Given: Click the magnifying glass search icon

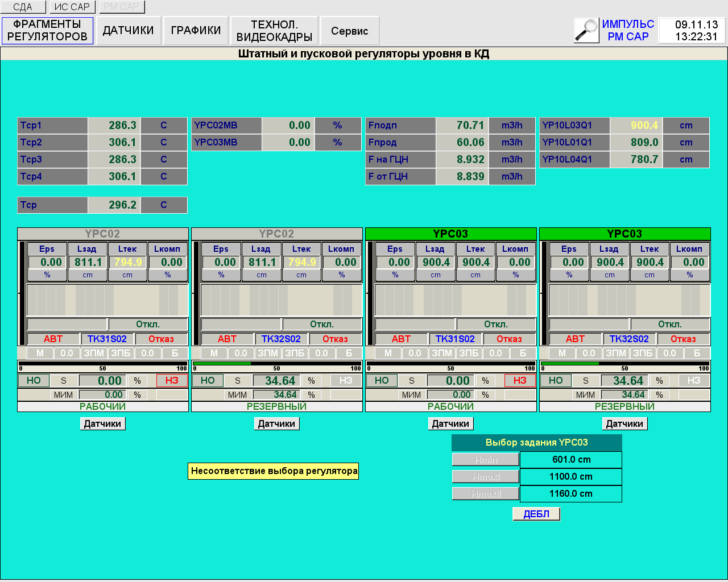Looking at the screenshot, I should pyautogui.click(x=586, y=30).
